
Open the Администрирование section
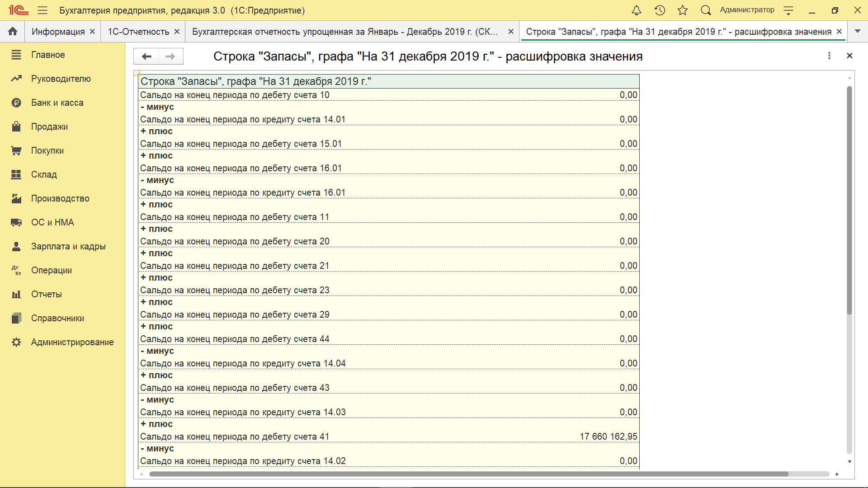coord(72,342)
